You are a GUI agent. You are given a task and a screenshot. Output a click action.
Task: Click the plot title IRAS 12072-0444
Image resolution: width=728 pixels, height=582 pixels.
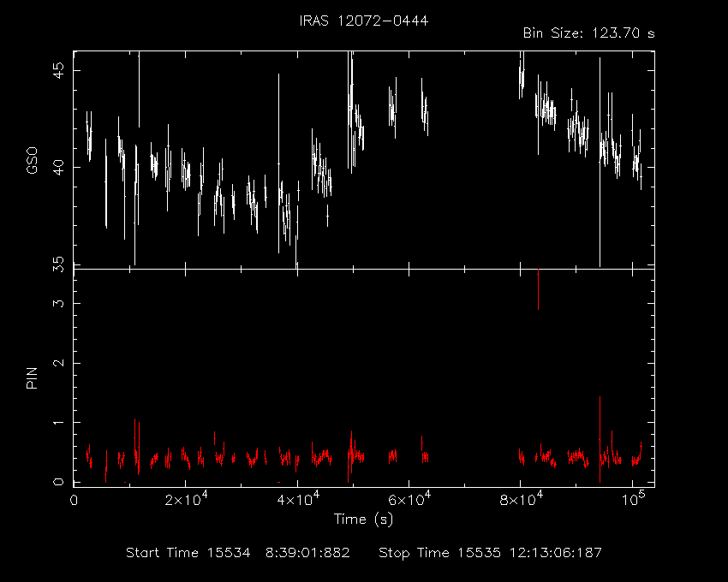point(363,21)
